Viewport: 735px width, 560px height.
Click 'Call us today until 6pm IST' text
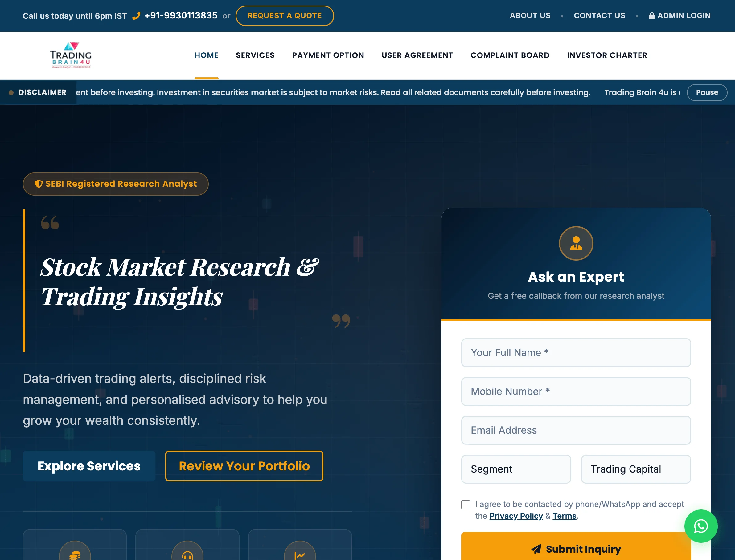[x=75, y=16]
